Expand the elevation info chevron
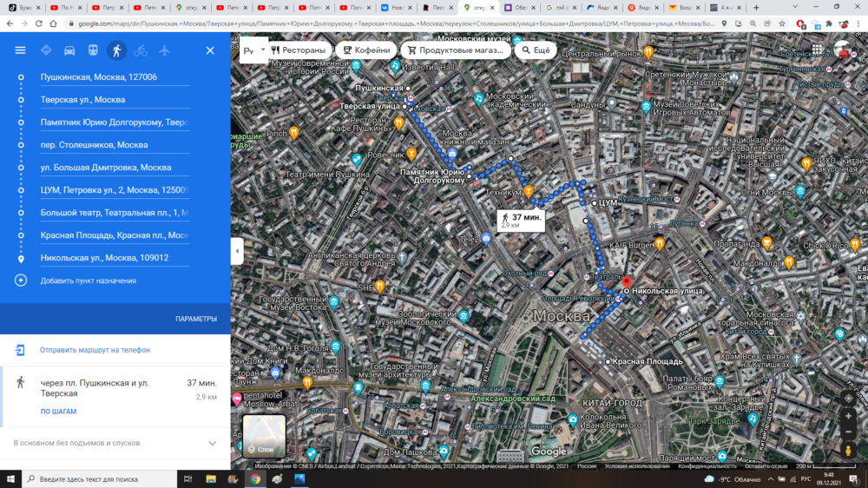868x488 pixels. [x=212, y=443]
